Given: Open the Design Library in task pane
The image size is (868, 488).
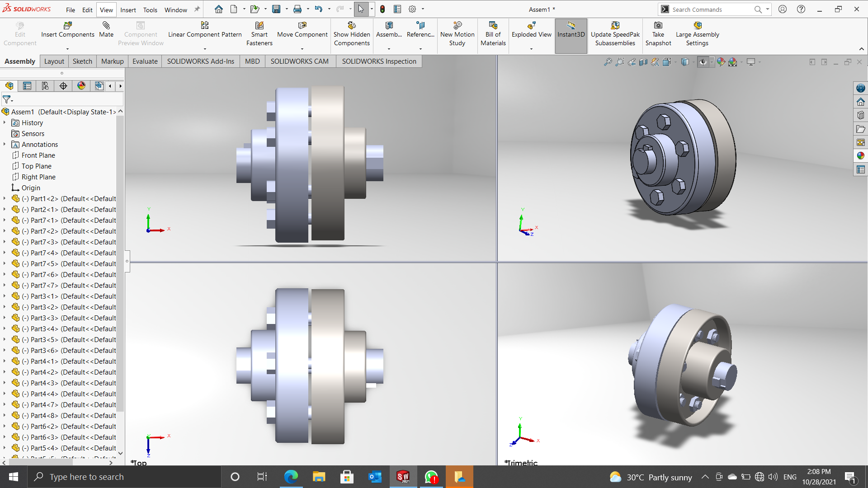Looking at the screenshot, I should (x=861, y=115).
